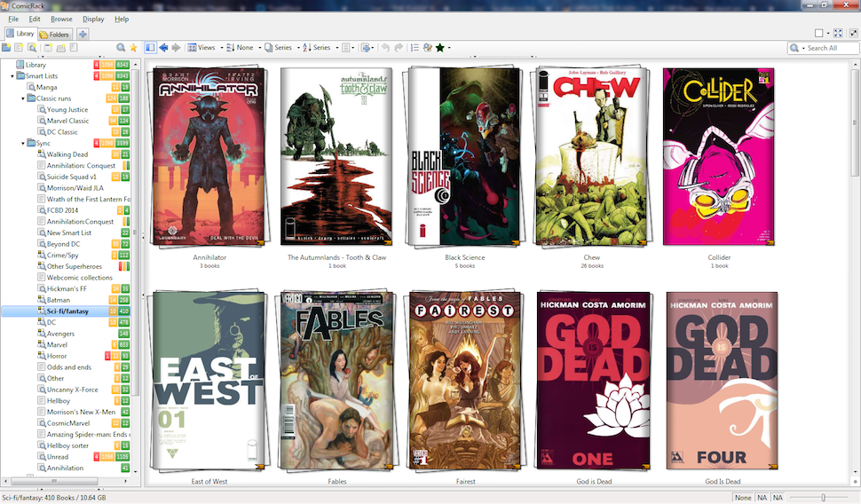
Task: Open the search scope dropdown arrow in the search box
Action: 802,48
